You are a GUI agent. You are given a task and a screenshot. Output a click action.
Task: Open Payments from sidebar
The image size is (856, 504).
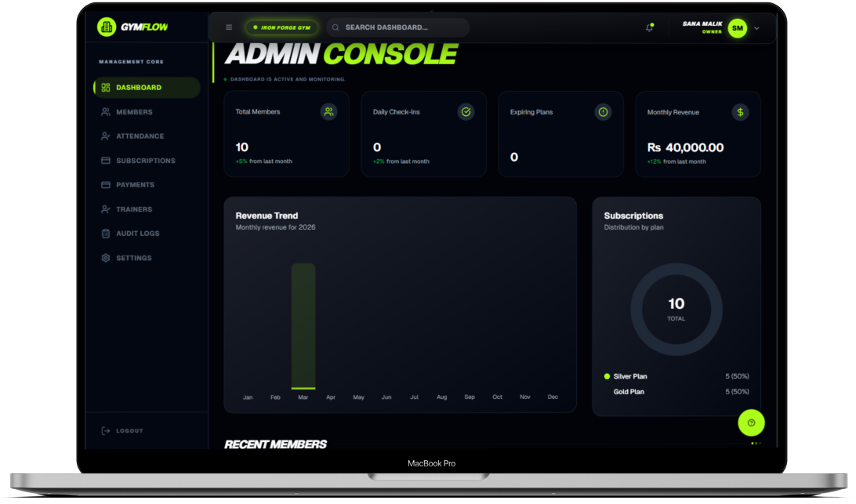135,185
